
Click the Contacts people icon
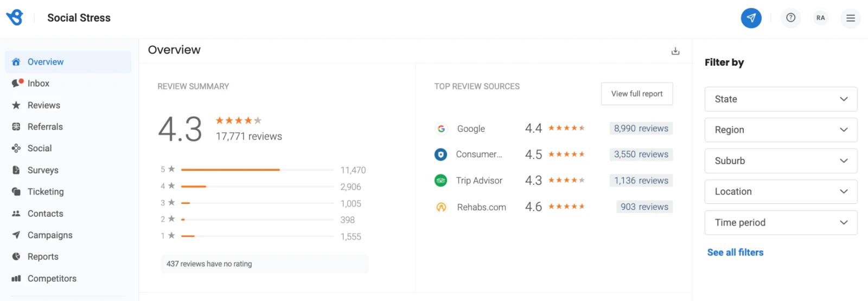click(16, 214)
